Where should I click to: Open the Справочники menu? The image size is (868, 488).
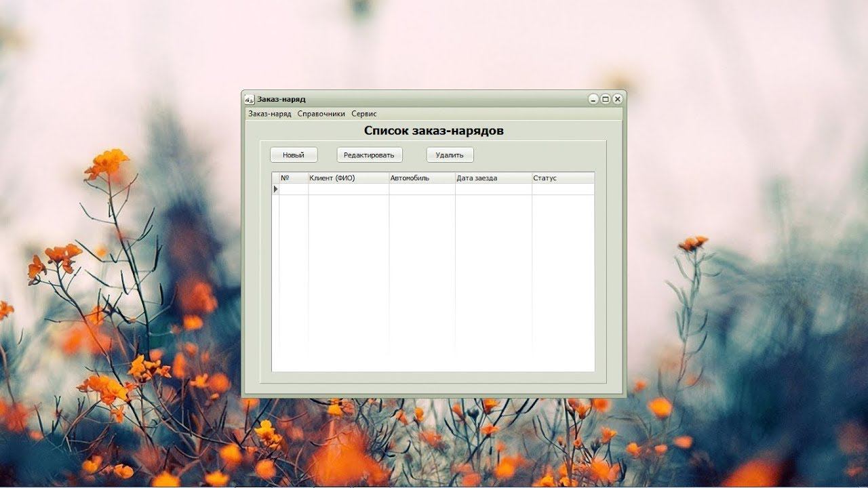[x=321, y=114]
